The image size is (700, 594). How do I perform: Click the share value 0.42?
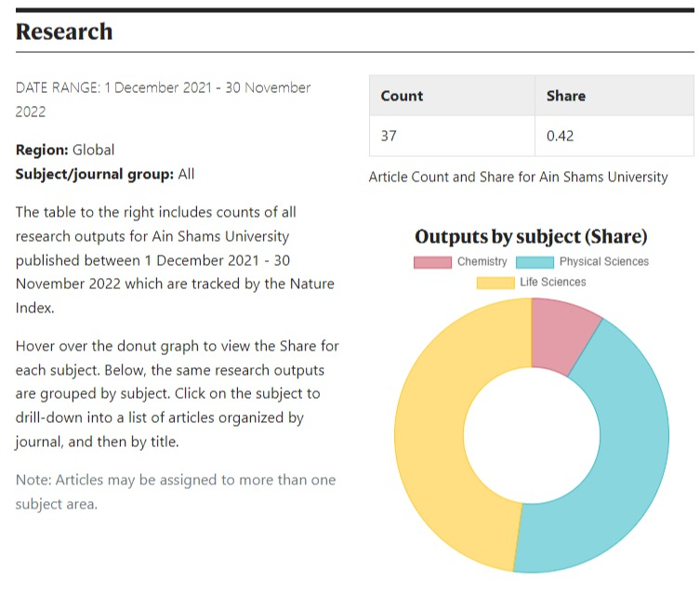pos(560,136)
